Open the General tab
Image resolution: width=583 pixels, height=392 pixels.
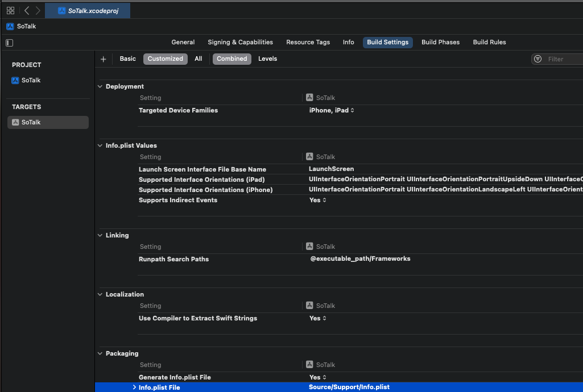coord(183,42)
